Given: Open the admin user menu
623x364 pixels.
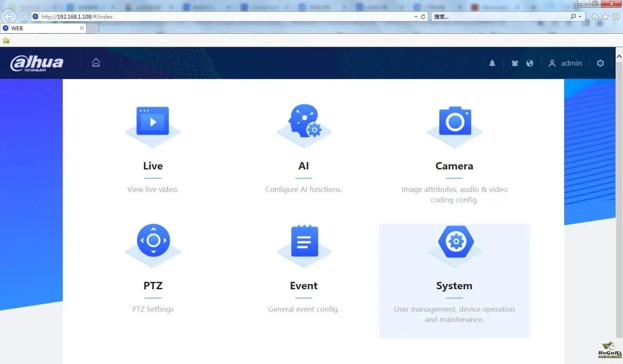Looking at the screenshot, I should pyautogui.click(x=566, y=63).
